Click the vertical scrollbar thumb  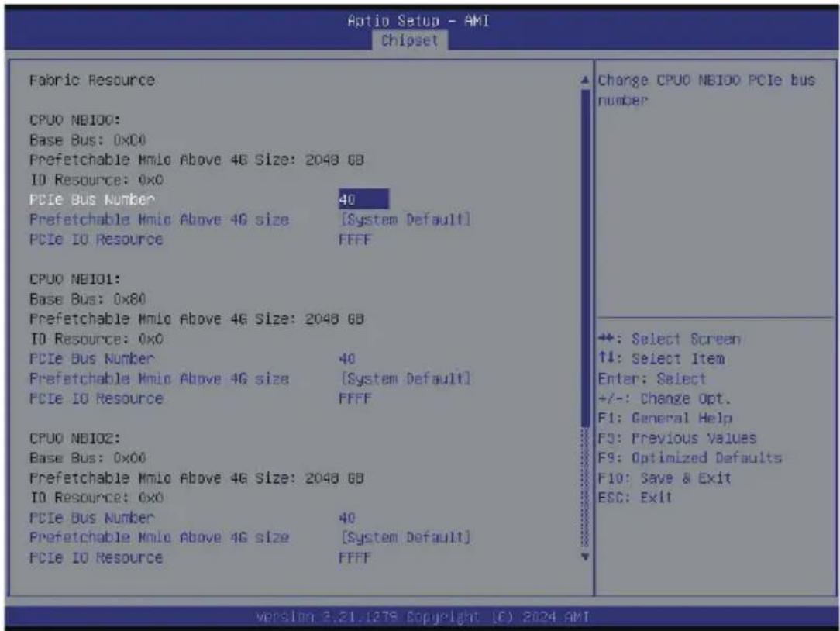(x=585, y=257)
